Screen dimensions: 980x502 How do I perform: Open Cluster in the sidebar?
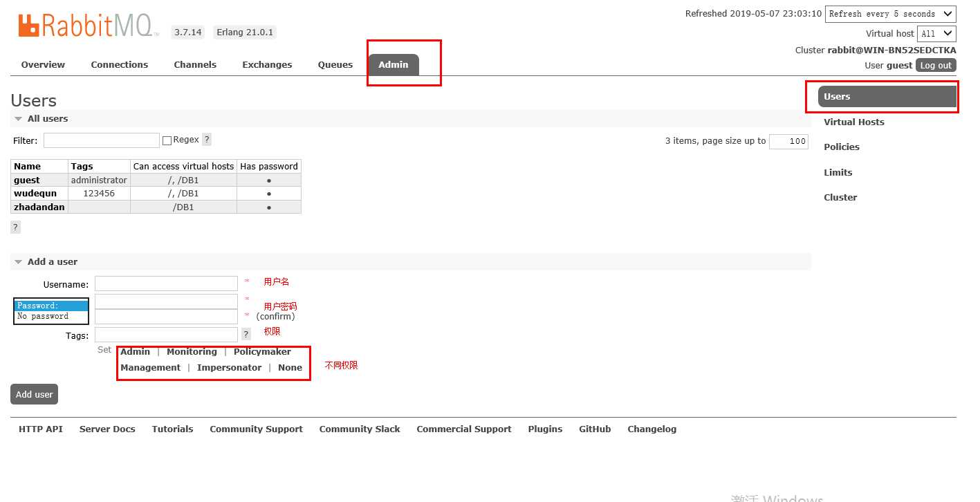pos(840,198)
